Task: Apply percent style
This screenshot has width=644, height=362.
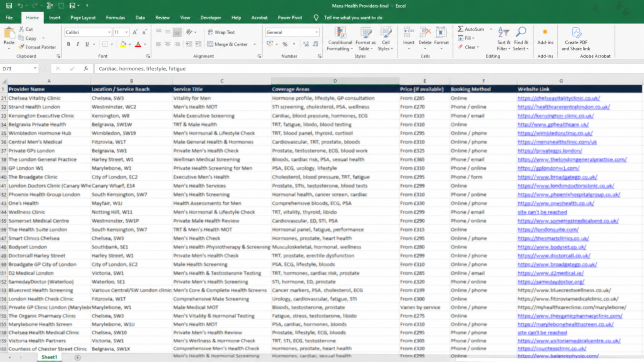Action: tap(285, 44)
